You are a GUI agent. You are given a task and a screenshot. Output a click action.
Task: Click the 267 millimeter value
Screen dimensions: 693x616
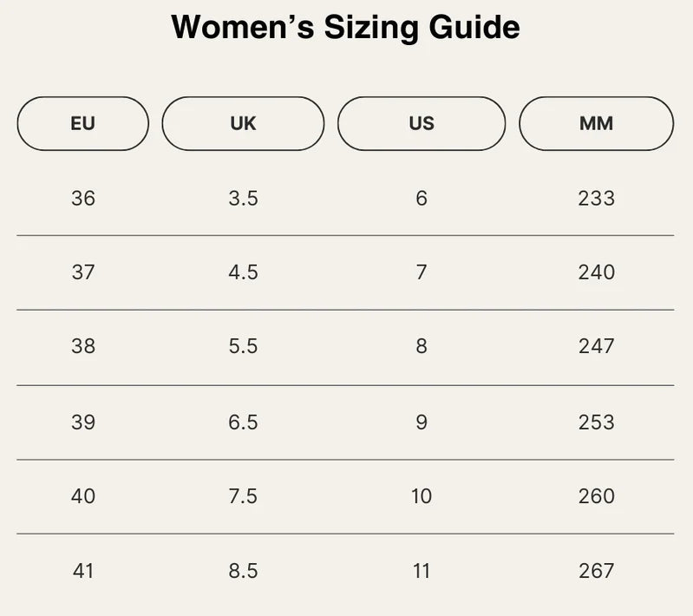[x=596, y=571]
